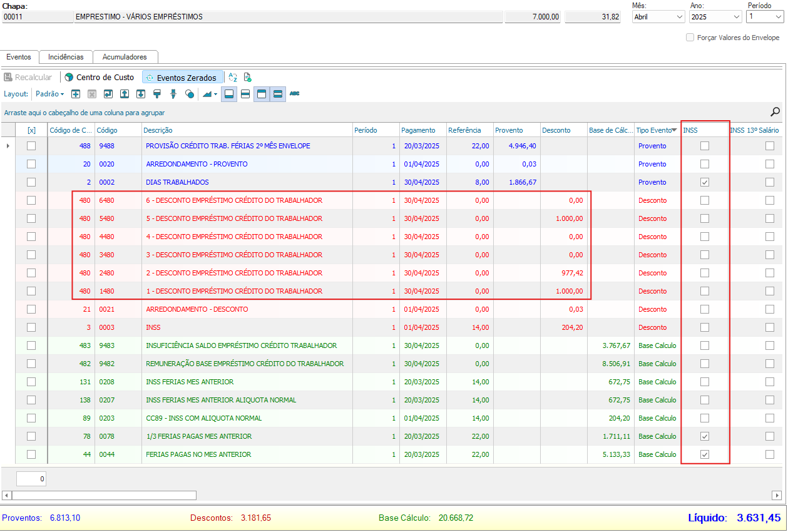
Task: Click the paint roller format icon
Action: click(x=157, y=94)
